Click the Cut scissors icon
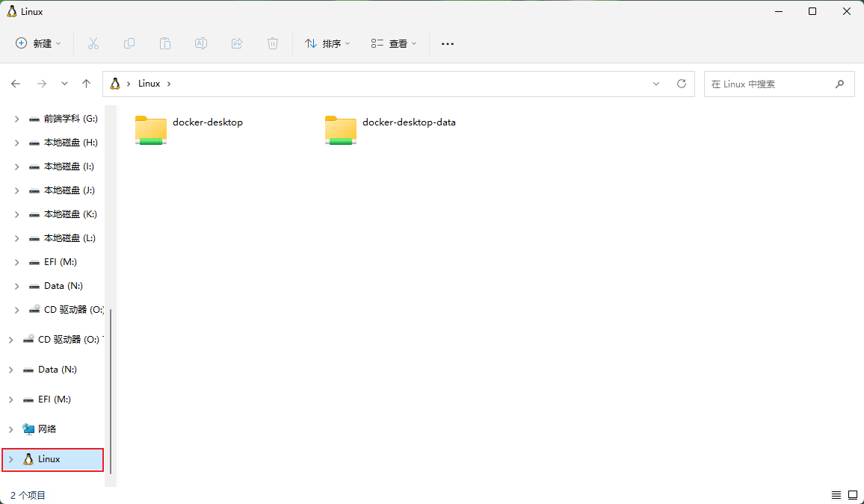This screenshot has height=504, width=864. pyautogui.click(x=93, y=43)
